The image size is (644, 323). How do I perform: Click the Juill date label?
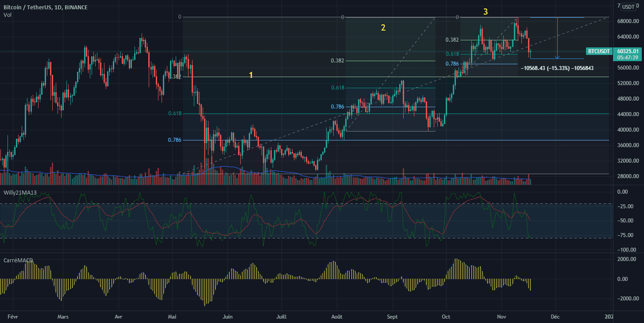point(282,317)
